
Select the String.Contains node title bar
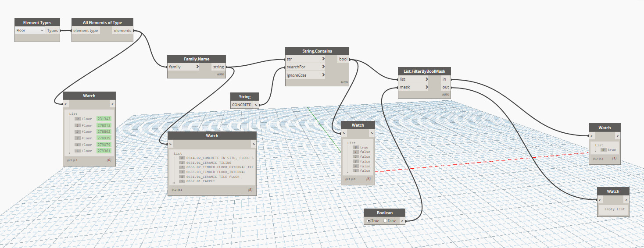point(317,51)
